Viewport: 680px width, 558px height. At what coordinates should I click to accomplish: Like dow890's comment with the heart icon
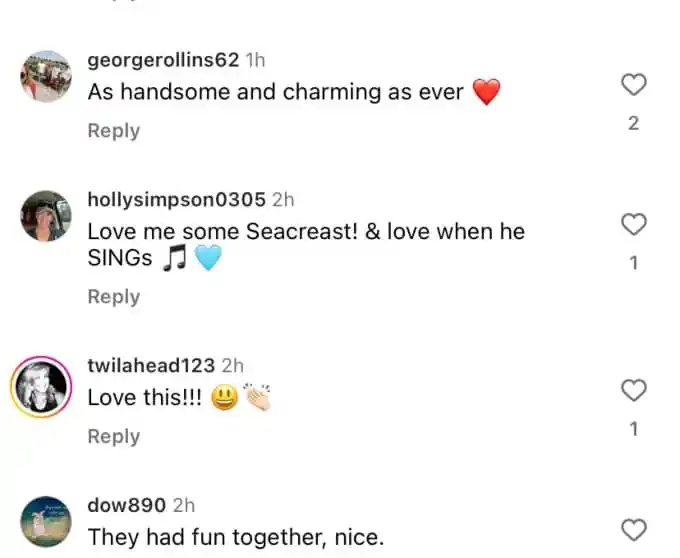634,530
